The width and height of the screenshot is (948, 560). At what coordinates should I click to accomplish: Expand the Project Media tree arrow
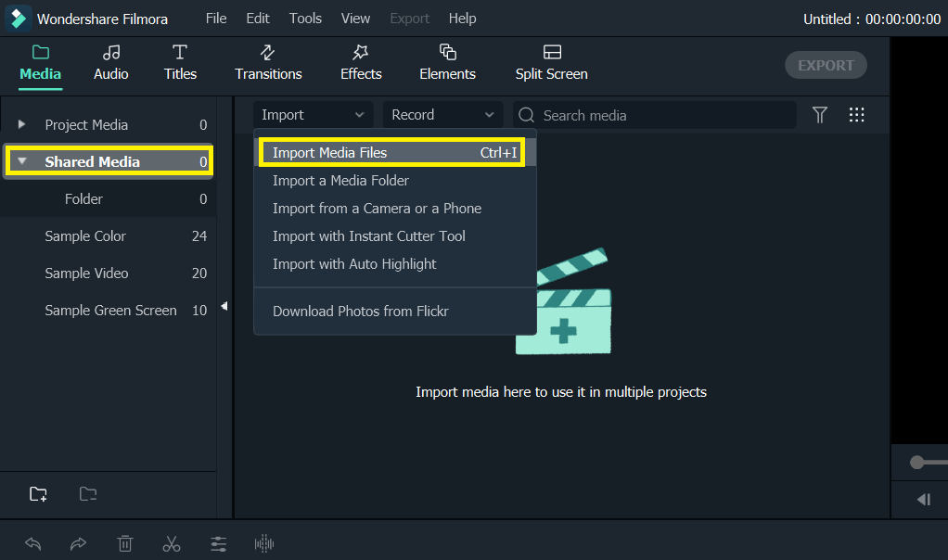coord(21,124)
